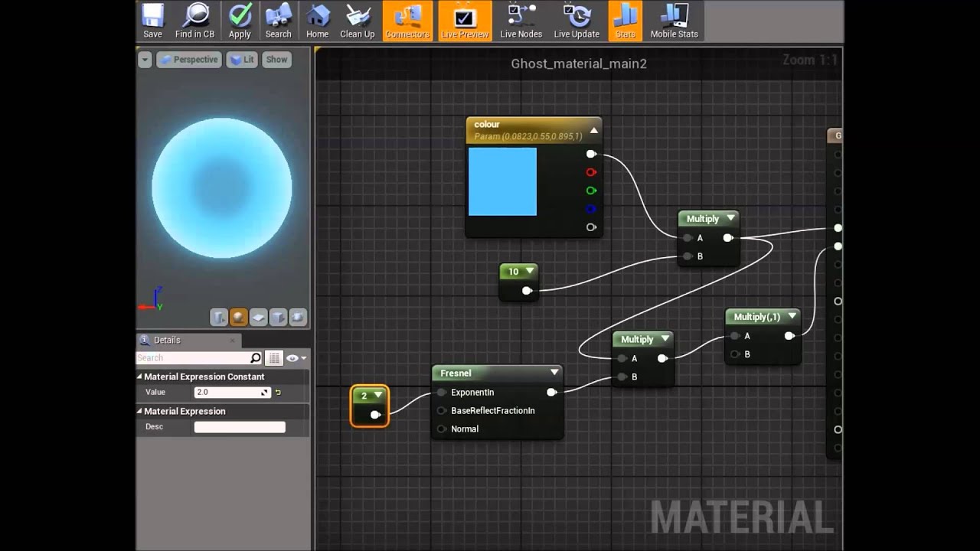The height and width of the screenshot is (551, 980).
Task: Click the output pin of Multiply(,1)
Action: [x=789, y=336]
